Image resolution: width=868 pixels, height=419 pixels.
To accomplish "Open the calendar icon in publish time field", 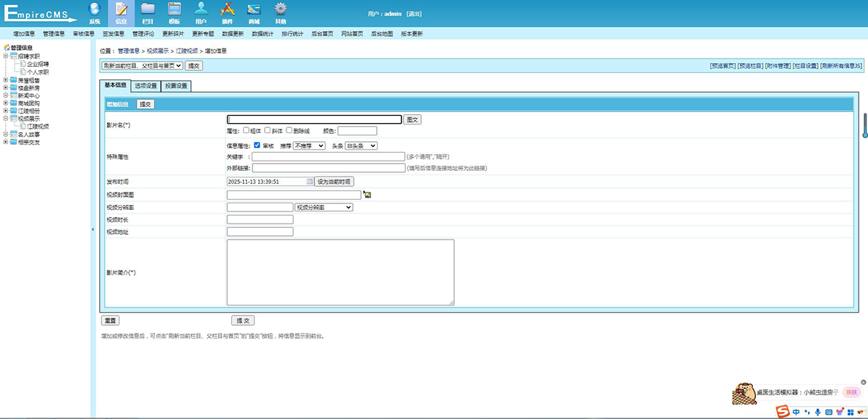I will click(x=310, y=182).
